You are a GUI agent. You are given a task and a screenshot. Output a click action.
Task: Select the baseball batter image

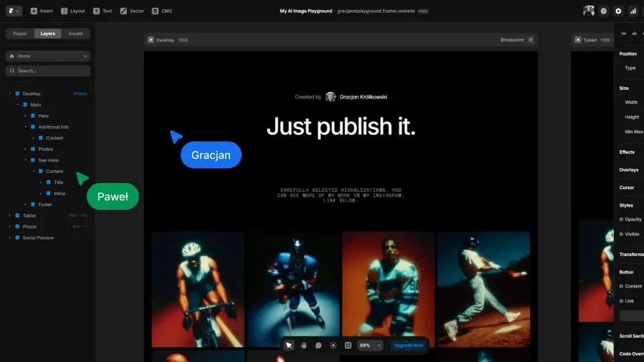point(484,290)
